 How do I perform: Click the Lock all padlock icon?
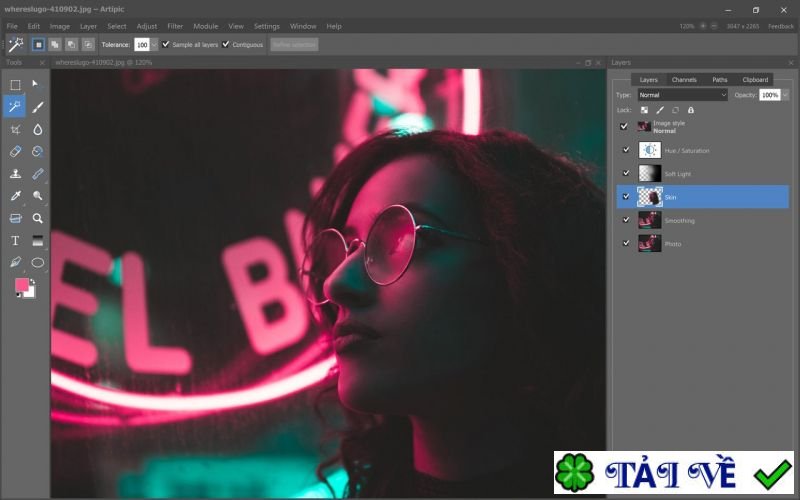click(690, 110)
